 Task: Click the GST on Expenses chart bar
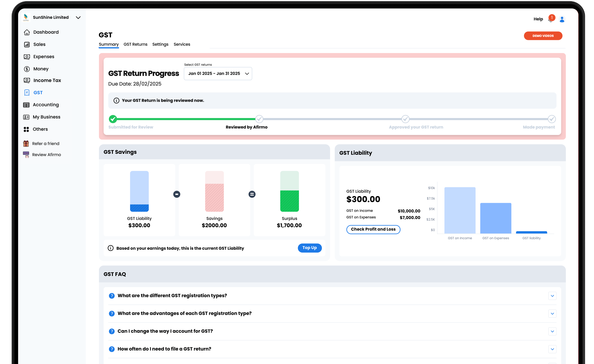(x=496, y=218)
